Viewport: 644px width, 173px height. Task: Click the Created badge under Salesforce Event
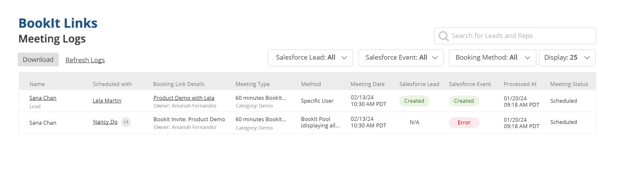[x=464, y=101]
